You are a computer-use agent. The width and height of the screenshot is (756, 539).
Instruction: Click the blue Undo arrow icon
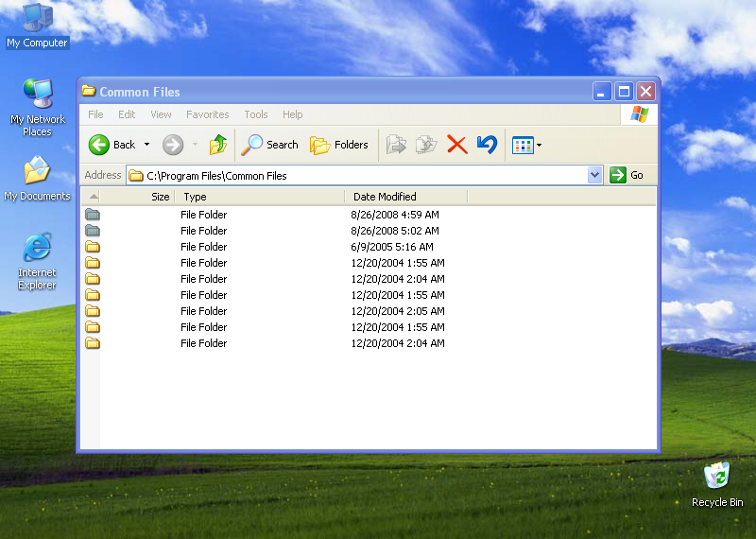click(487, 145)
